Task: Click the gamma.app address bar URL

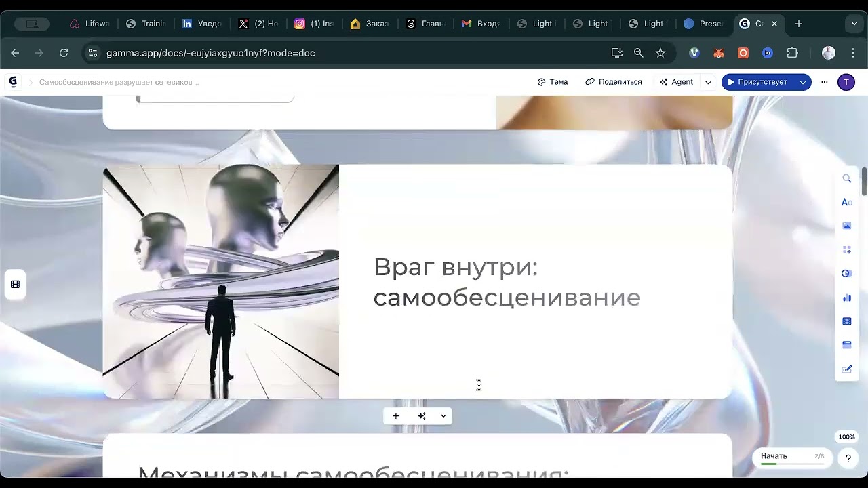Action: [210, 53]
